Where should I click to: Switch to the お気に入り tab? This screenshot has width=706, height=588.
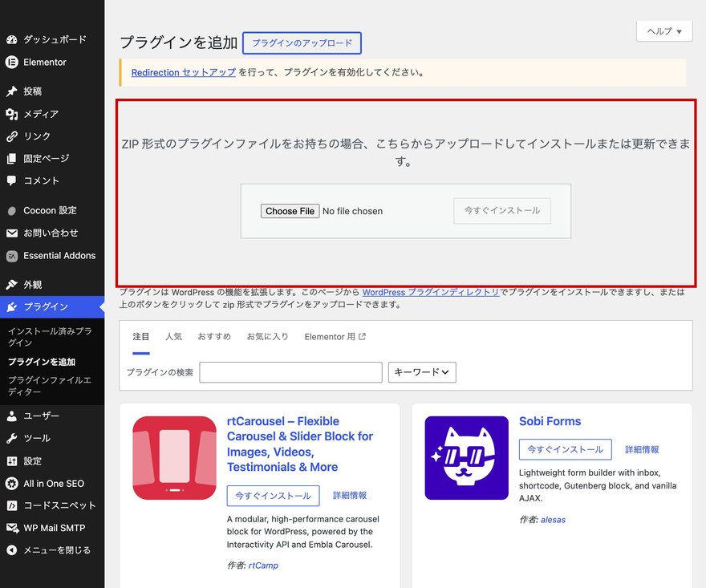coord(267,336)
